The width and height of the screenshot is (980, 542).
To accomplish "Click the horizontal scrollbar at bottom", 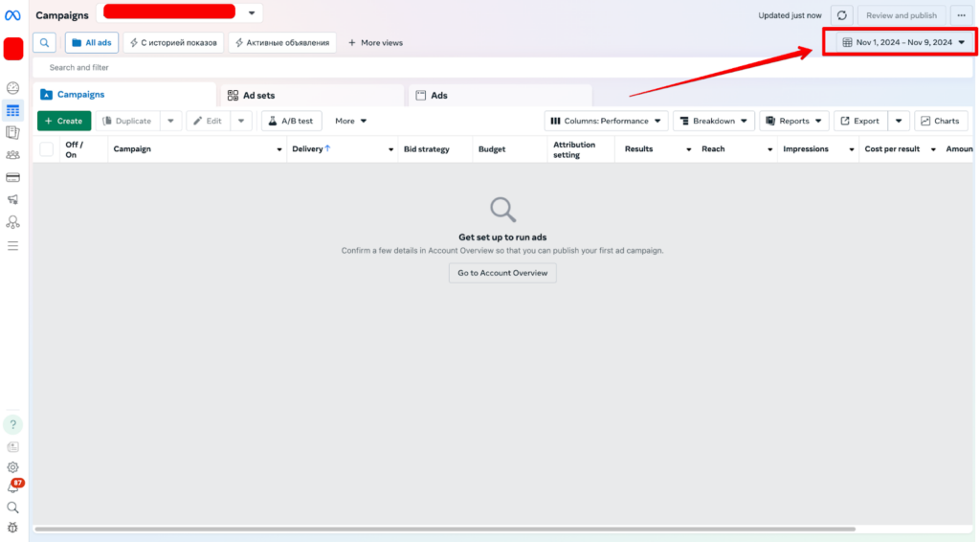I will pos(445,529).
